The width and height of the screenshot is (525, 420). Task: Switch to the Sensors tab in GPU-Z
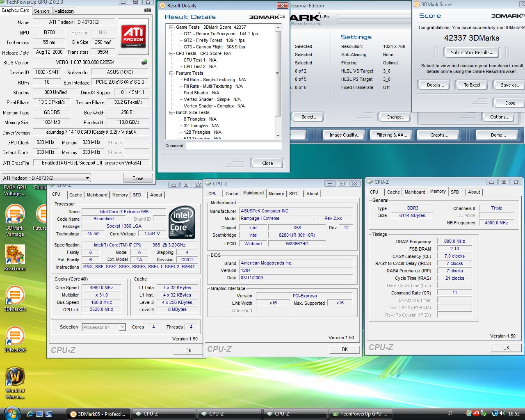tap(42, 11)
